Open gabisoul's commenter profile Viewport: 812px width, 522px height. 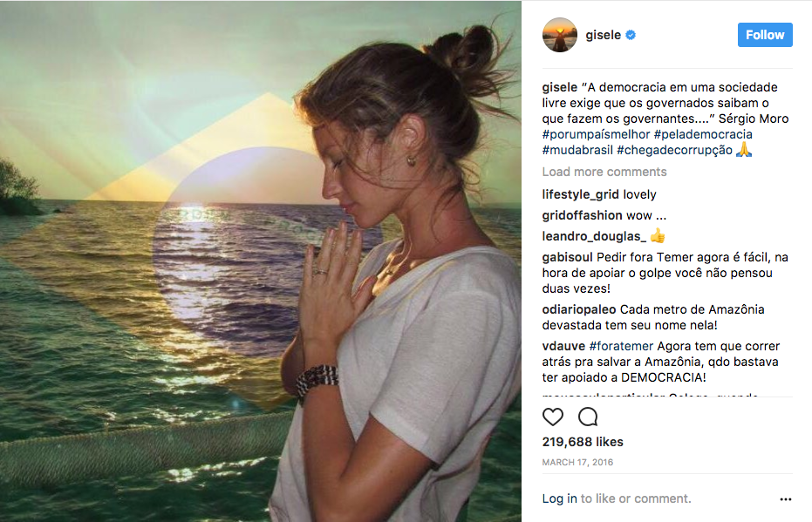coord(567,257)
